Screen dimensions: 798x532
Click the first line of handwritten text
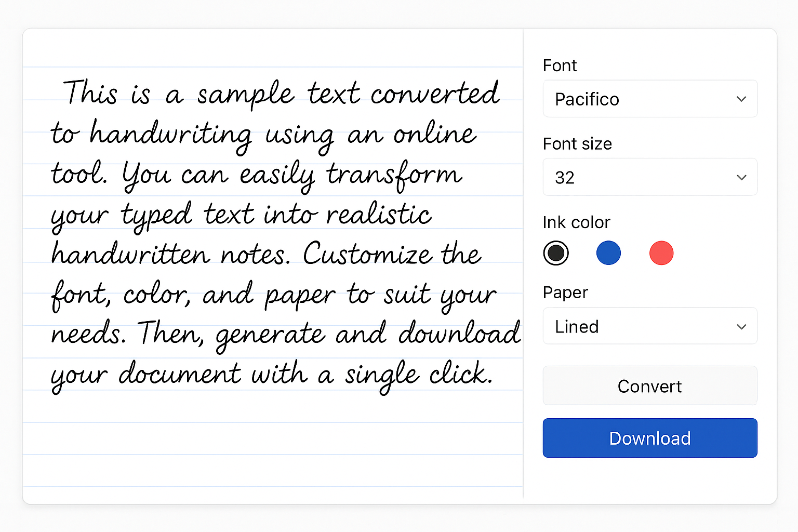coord(281,94)
